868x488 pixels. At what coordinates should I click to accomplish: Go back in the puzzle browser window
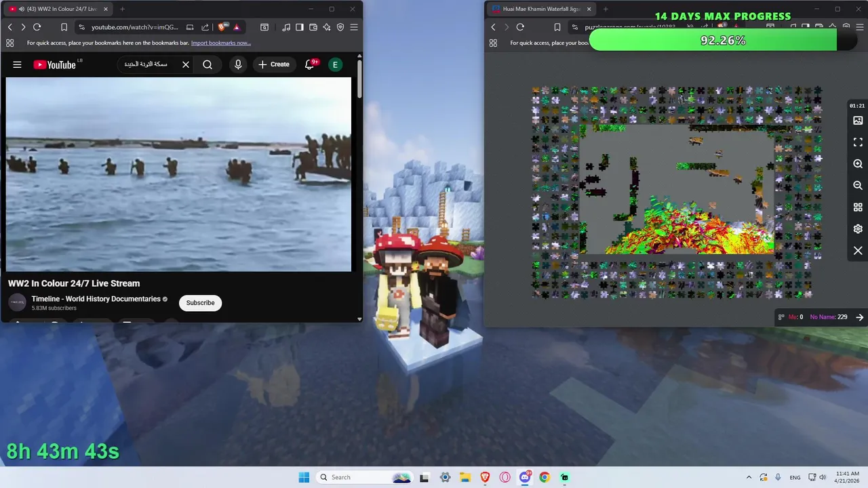coord(493,27)
